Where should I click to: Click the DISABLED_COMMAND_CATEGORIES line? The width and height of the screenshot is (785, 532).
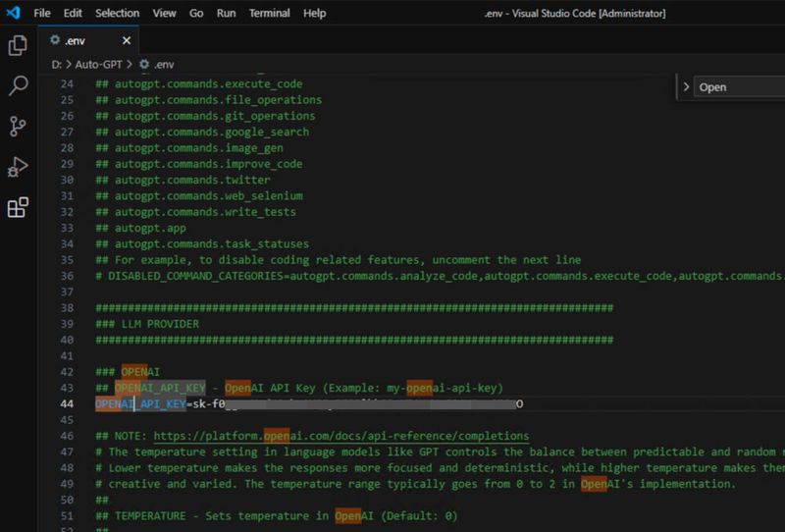click(440, 276)
